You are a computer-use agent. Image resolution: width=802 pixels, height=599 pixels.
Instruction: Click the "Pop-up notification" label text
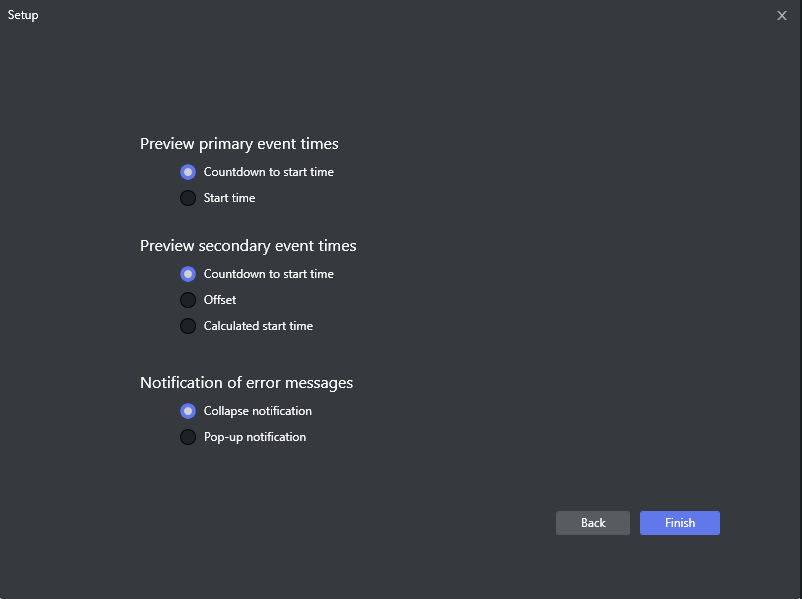point(255,437)
